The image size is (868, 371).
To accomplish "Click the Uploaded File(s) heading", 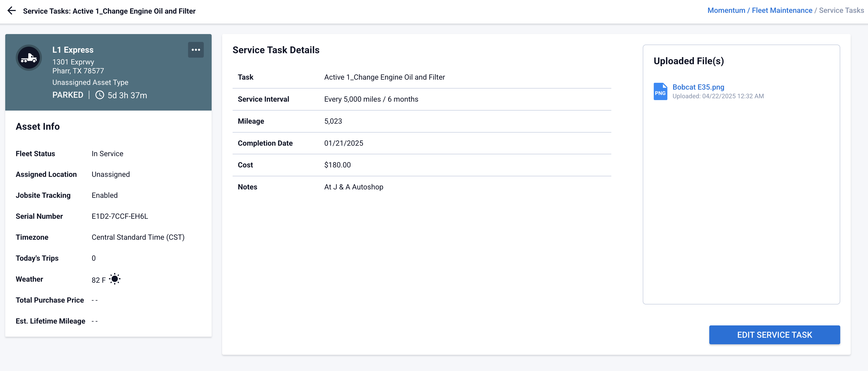I will tap(688, 61).
